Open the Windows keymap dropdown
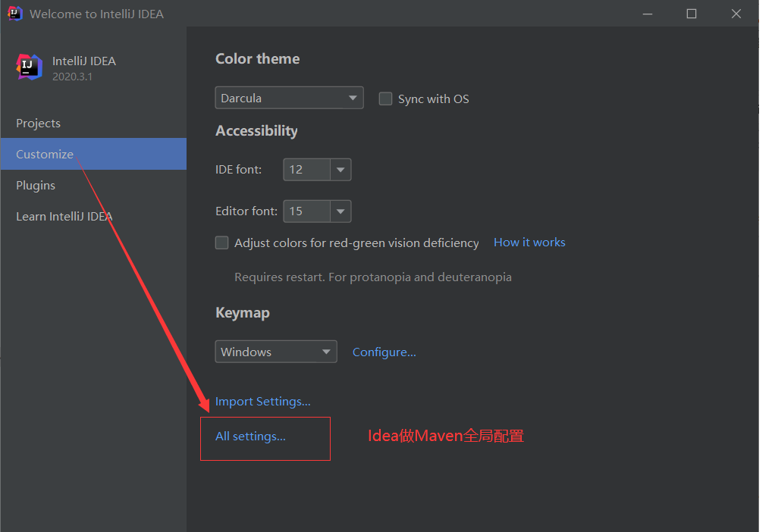775x532 pixels. pos(276,352)
